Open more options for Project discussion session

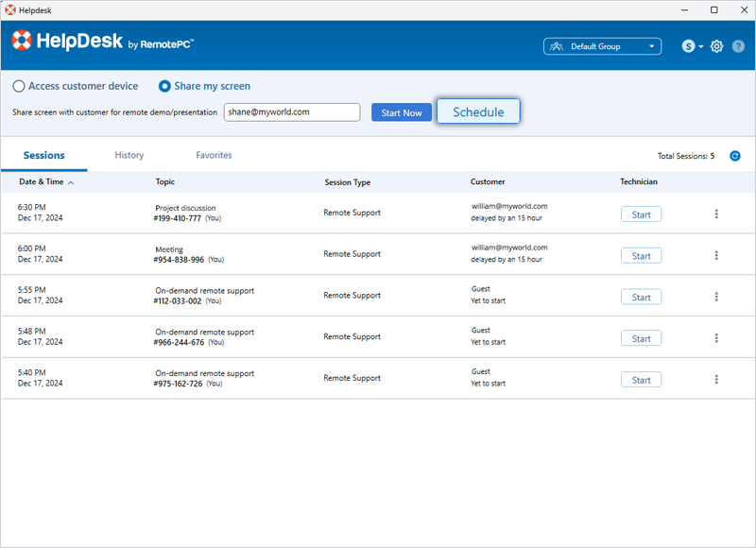pos(716,214)
